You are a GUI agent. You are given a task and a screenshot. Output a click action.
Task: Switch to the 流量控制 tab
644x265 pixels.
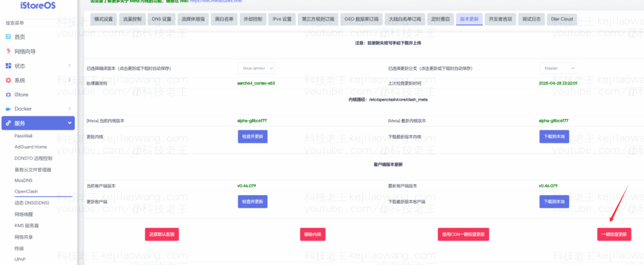[132, 20]
